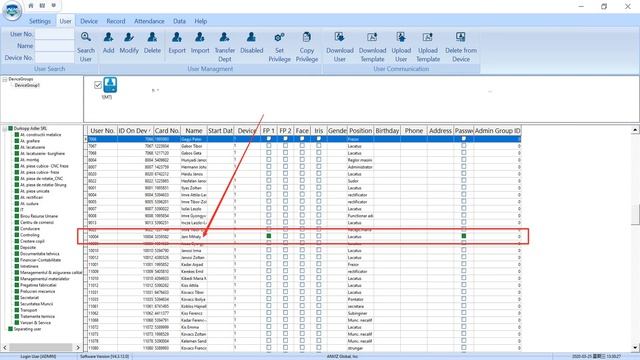
Task: Click the third quick access toolbar icon
Action: click(x=54, y=6)
